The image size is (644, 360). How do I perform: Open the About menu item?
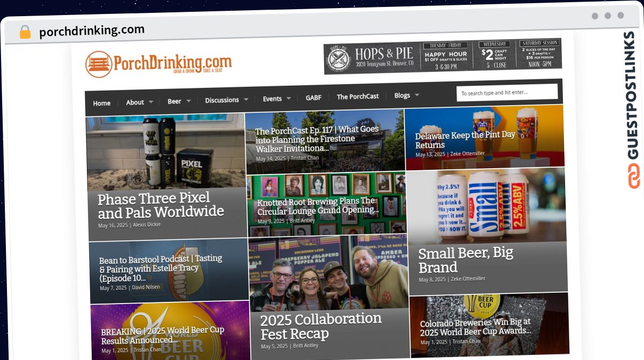[x=135, y=102]
